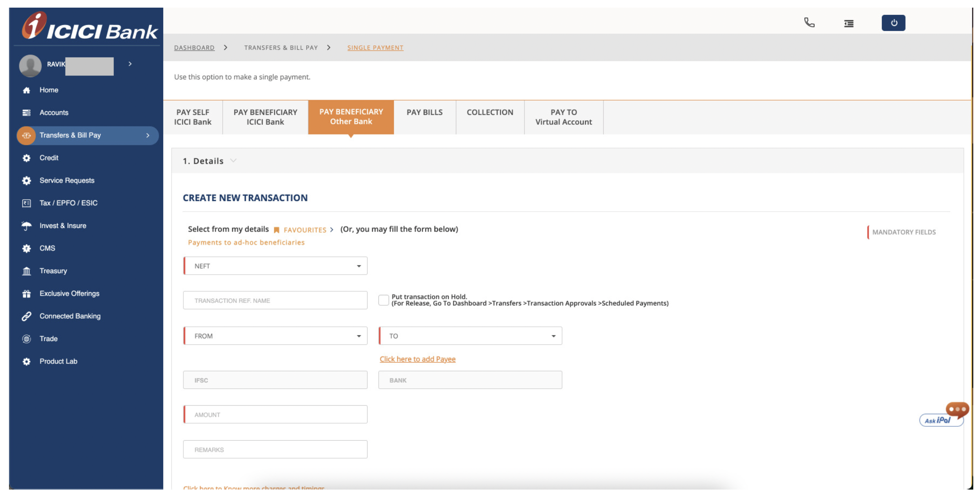This screenshot has width=980, height=499.
Task: Click here to add Payee link
Action: point(417,359)
